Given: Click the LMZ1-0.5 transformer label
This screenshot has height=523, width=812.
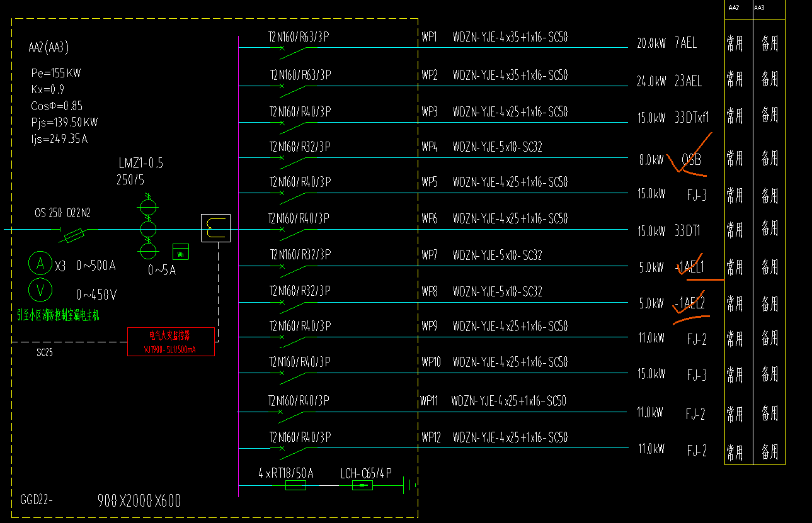Looking at the screenshot, I should 141,164.
